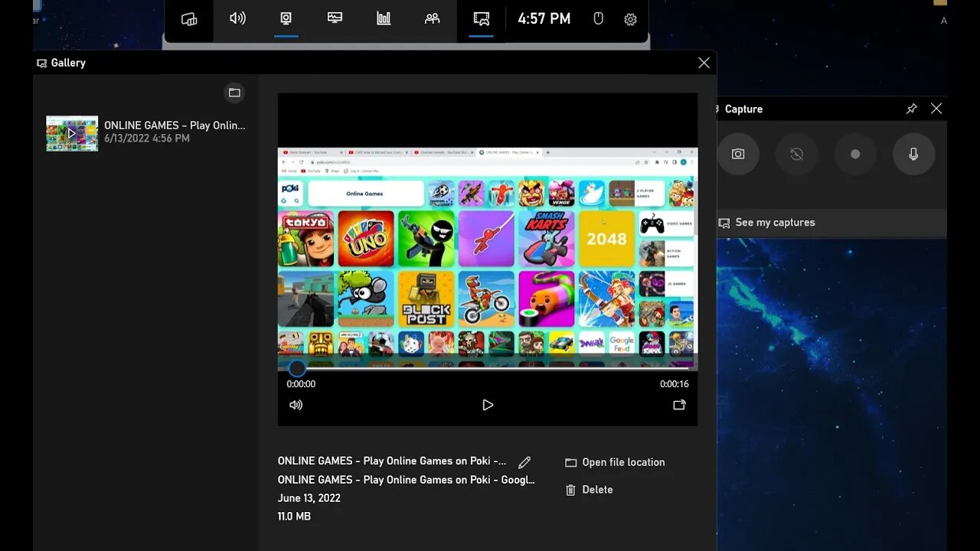Open the Xbox Social widget icon
The image size is (980, 551).
[433, 18]
